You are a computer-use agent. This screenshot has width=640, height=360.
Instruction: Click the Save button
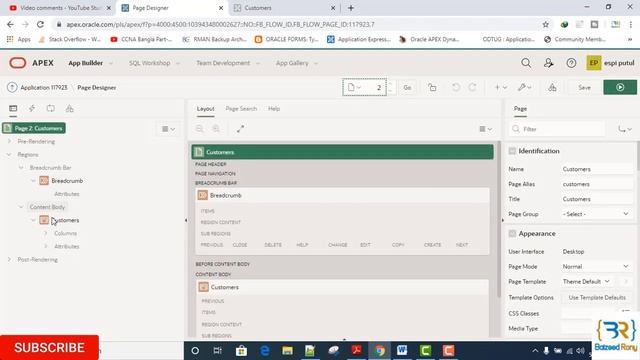coord(584,87)
